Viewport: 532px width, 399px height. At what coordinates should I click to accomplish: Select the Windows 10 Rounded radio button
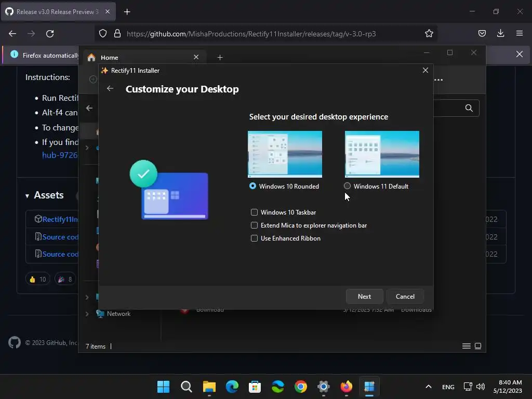click(252, 186)
